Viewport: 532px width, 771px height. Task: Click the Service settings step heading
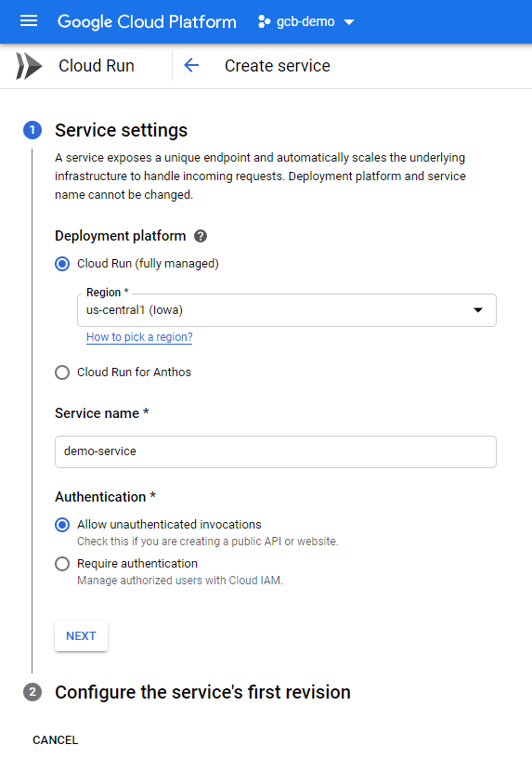[x=121, y=130]
